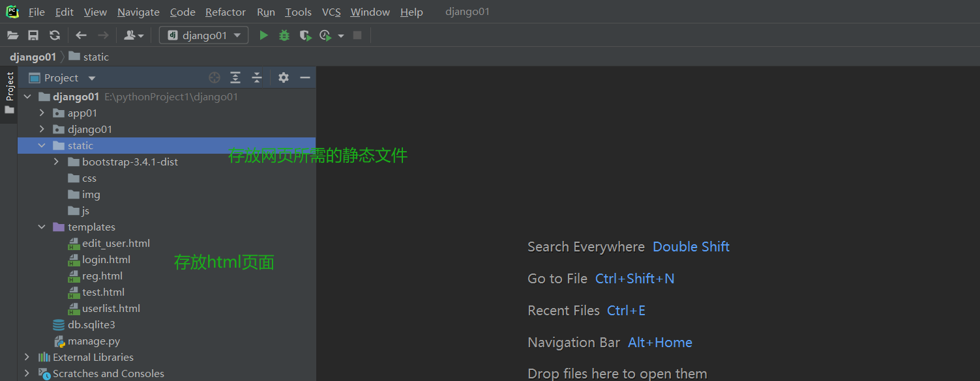Click Expand All in Project panel
The height and width of the screenshot is (381, 980).
[x=235, y=78]
